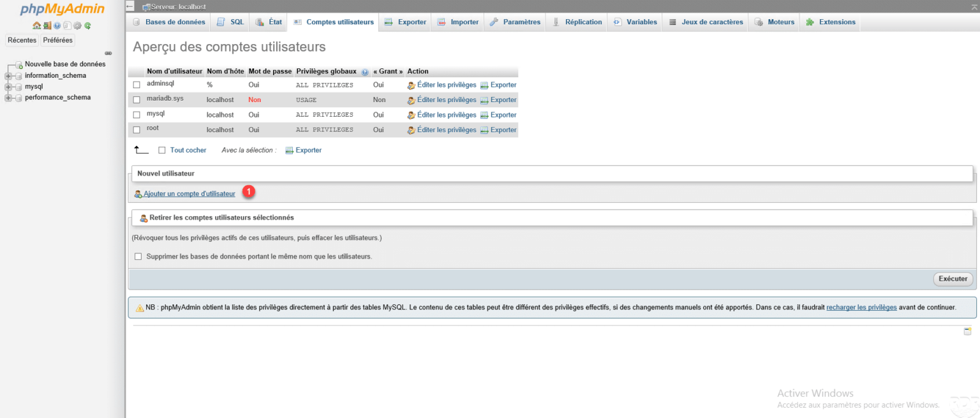The height and width of the screenshot is (418, 980).
Task: Click the recharger les privilèges link
Action: pos(861,308)
